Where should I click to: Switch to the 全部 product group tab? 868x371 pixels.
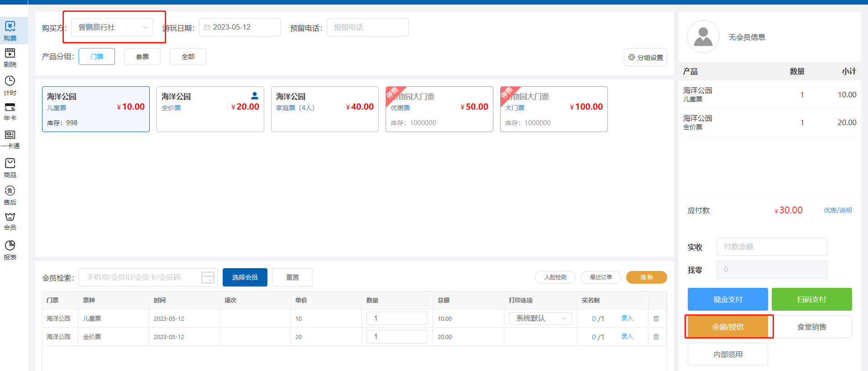click(x=188, y=57)
